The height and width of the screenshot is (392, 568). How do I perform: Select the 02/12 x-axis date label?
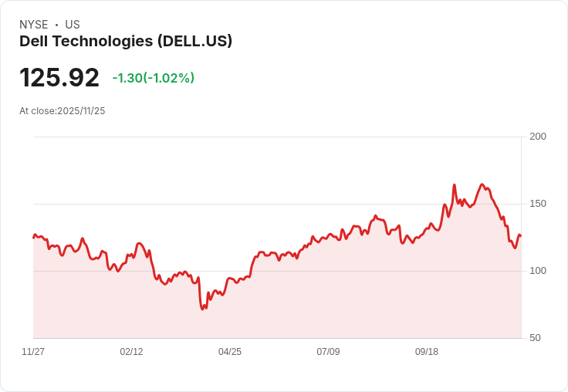pos(131,352)
